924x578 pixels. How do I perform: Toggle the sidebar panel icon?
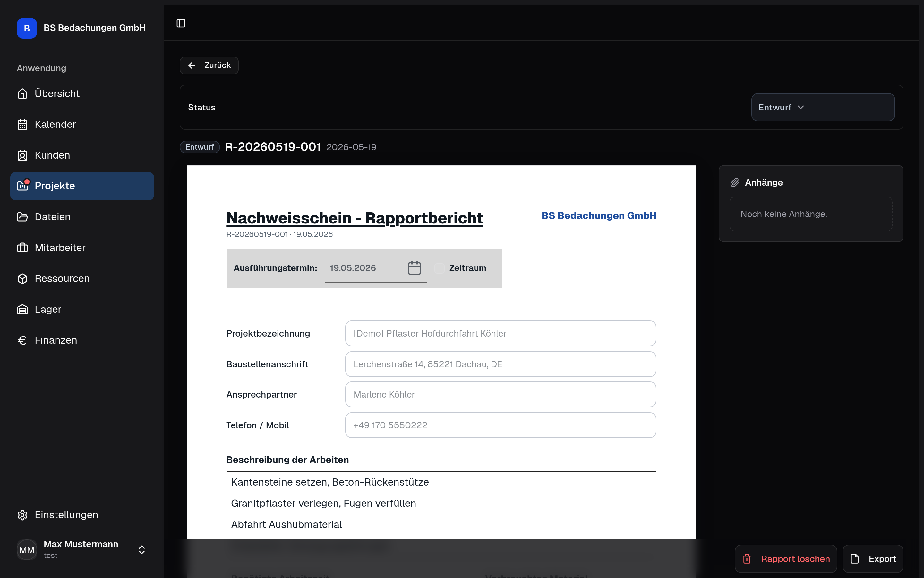(181, 23)
